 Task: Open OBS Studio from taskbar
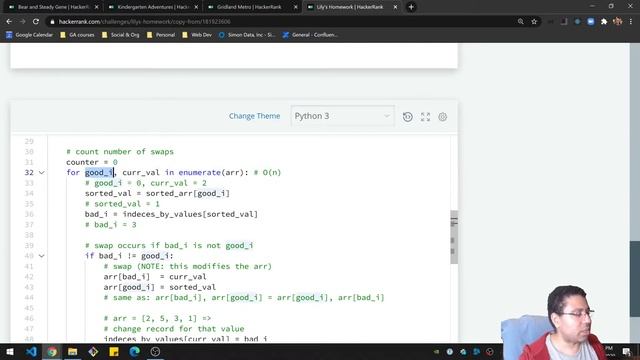[155, 351]
